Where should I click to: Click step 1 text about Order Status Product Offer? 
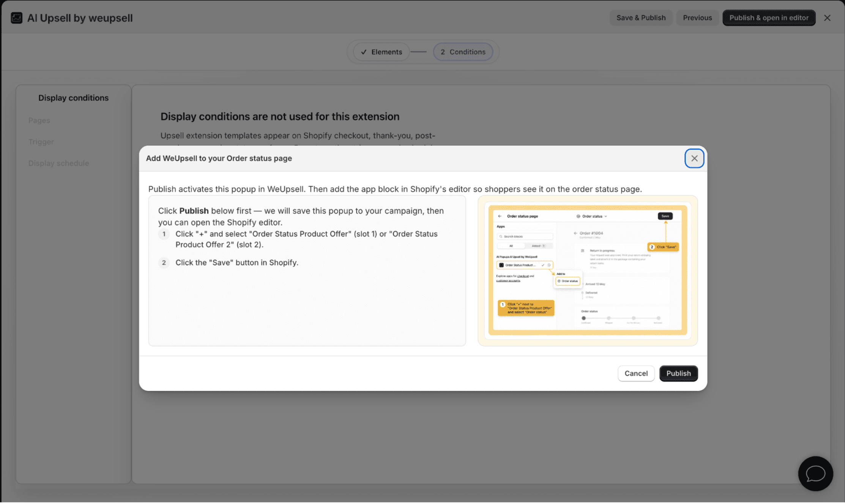point(306,239)
